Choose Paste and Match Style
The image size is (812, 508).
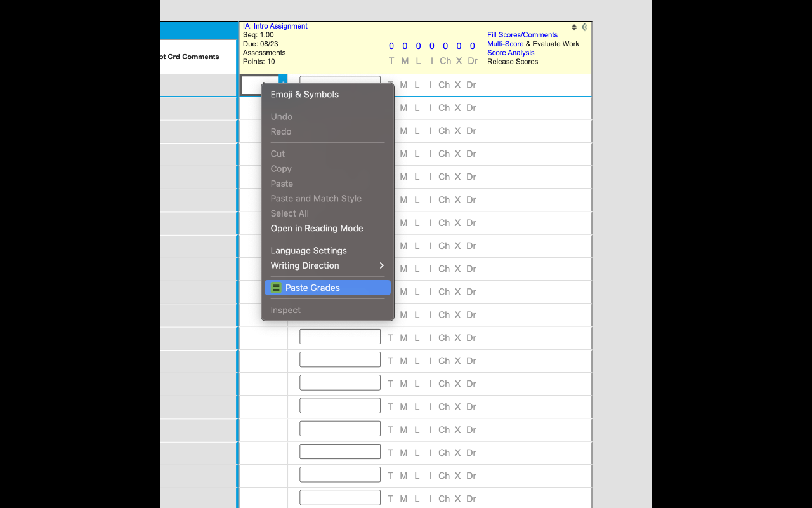[327, 198]
